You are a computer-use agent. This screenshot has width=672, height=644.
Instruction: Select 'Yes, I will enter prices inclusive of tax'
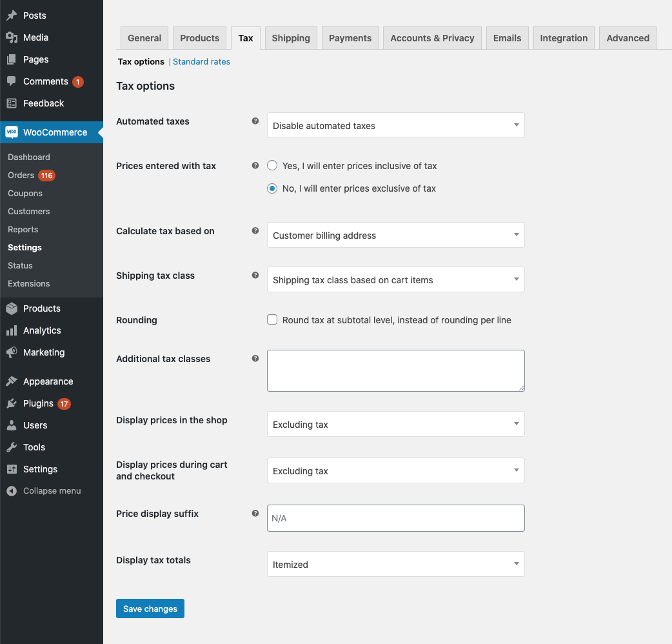pos(272,165)
